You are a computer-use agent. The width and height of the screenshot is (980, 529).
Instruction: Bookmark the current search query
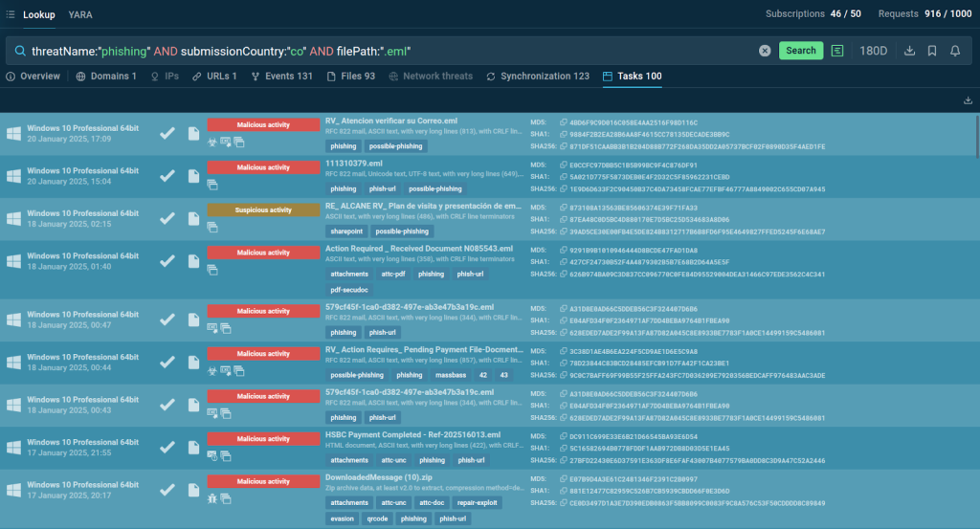point(932,51)
